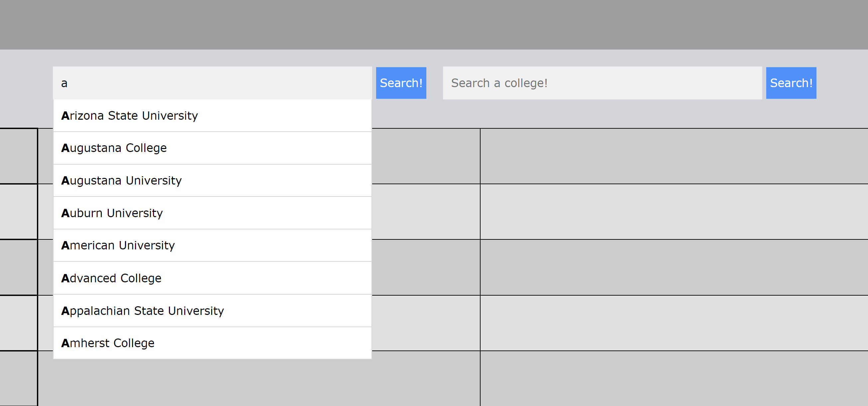Screen dimensions: 868x406
Task: Select Appalachian State University suggestion
Action: [212, 311]
